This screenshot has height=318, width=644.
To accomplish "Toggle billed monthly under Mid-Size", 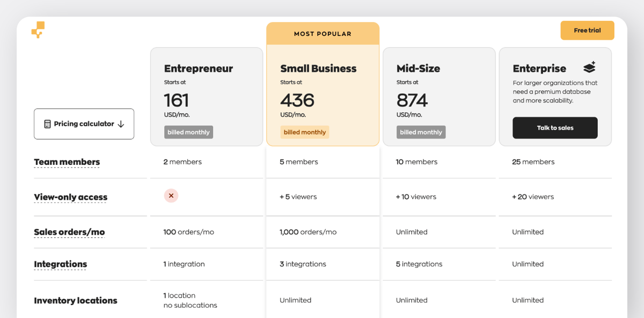I will (x=421, y=132).
